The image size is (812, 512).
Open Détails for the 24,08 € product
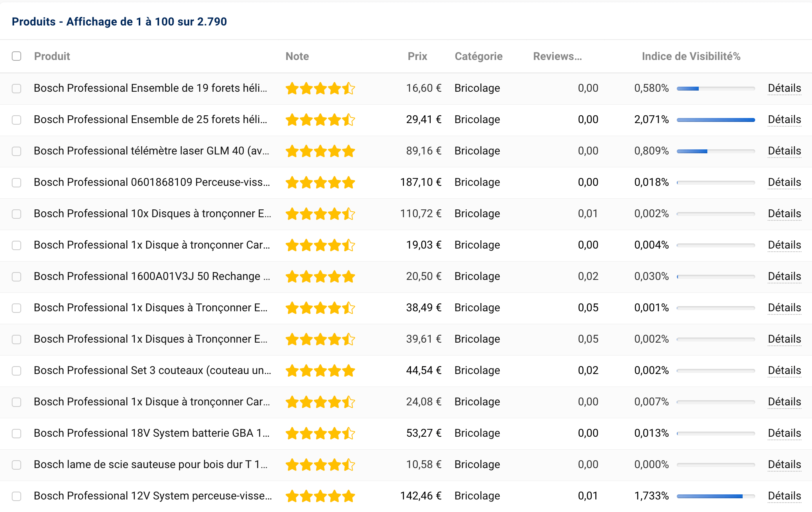pos(784,402)
